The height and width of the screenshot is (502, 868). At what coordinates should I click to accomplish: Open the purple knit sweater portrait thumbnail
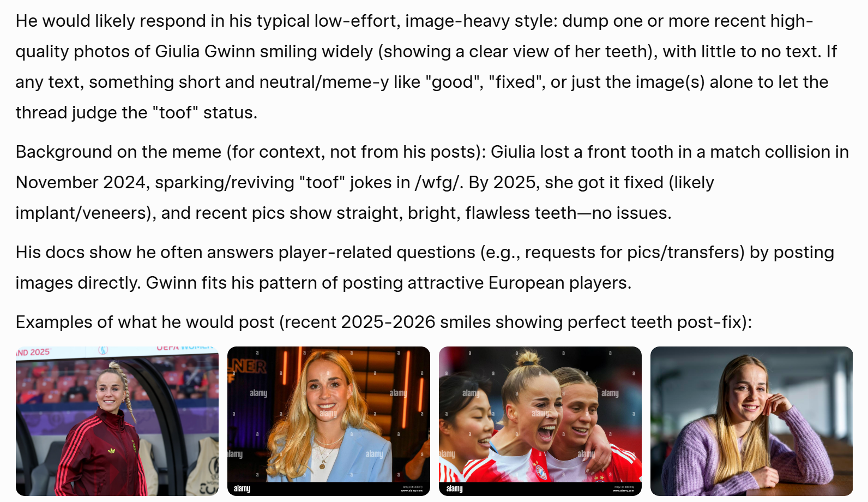click(x=751, y=421)
